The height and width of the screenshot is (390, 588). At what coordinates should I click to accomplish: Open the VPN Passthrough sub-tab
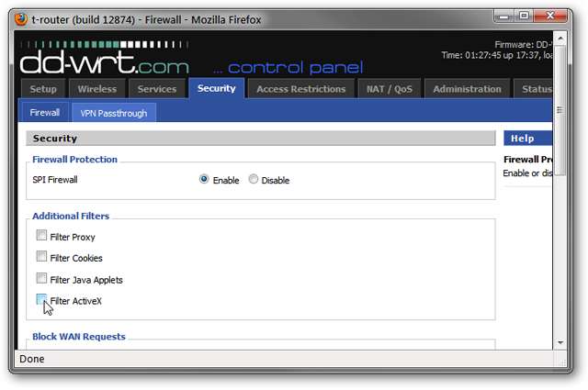point(114,113)
